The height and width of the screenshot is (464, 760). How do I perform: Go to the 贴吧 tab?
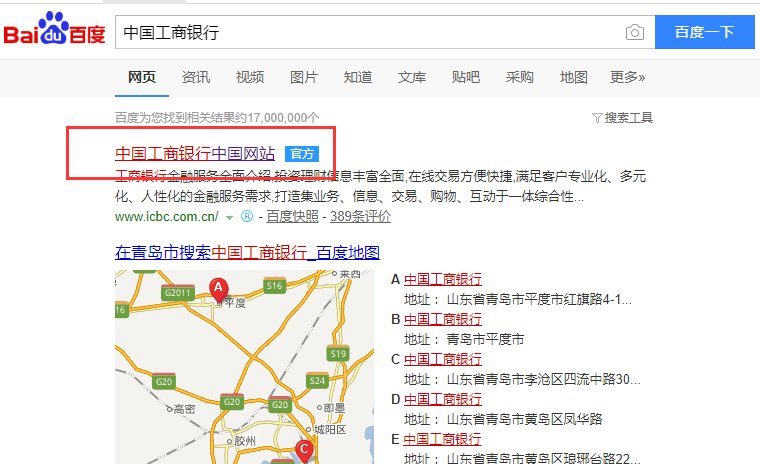point(466,77)
